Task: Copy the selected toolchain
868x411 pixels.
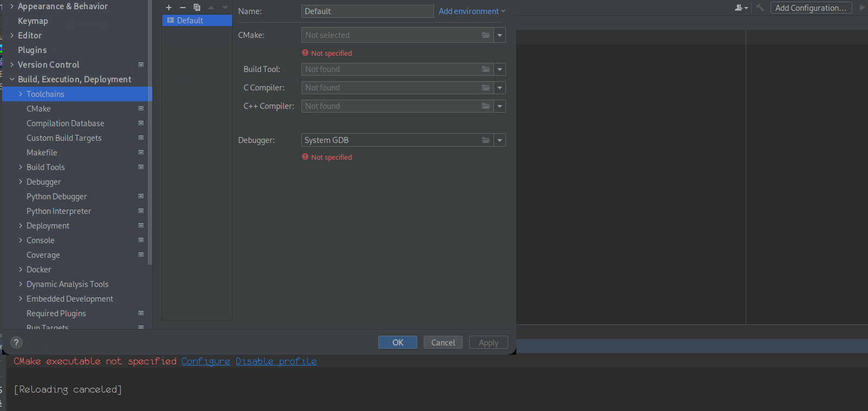Action: (x=197, y=8)
